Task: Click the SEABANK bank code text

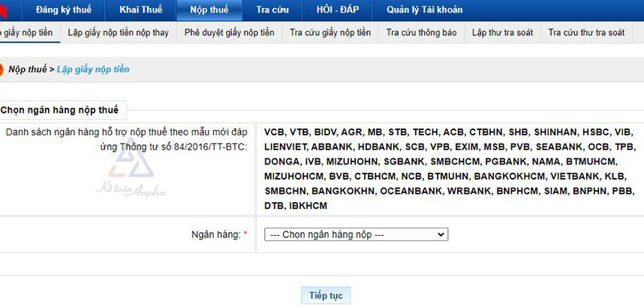Action: click(x=559, y=146)
